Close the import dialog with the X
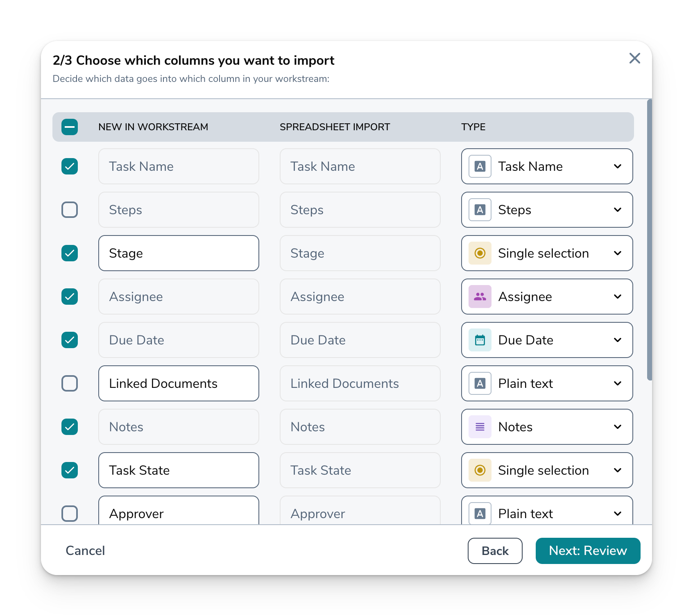This screenshot has height=616, width=693. [x=634, y=59]
